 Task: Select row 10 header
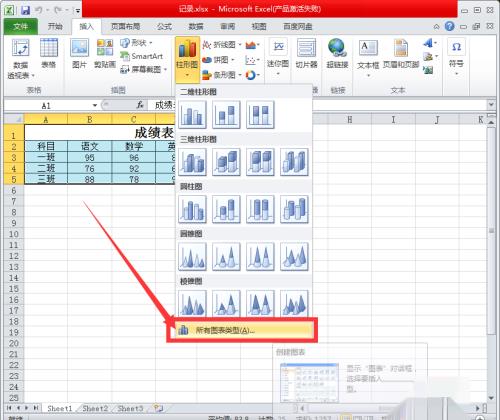[x=14, y=234]
